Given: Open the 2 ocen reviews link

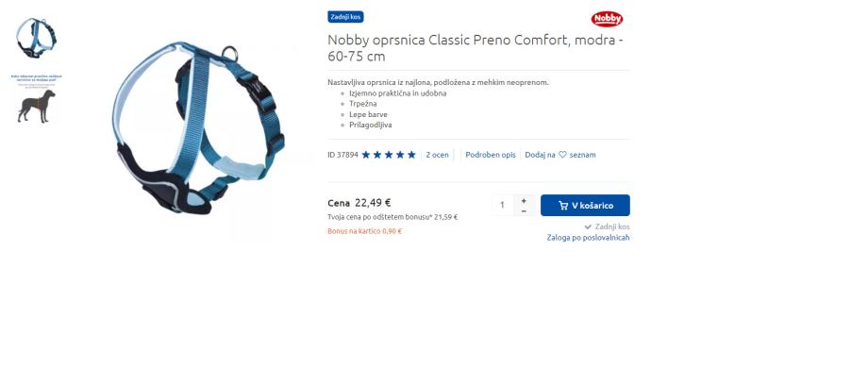Looking at the screenshot, I should pos(438,155).
